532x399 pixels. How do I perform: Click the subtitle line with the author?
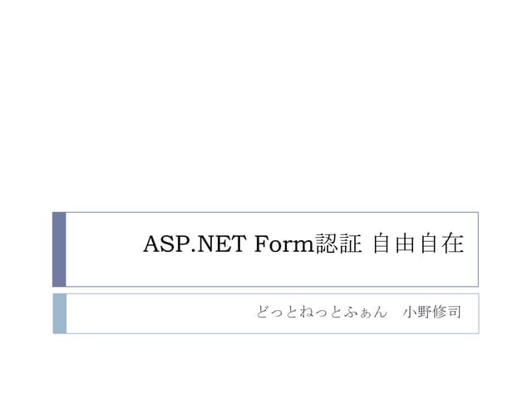[x=359, y=313]
